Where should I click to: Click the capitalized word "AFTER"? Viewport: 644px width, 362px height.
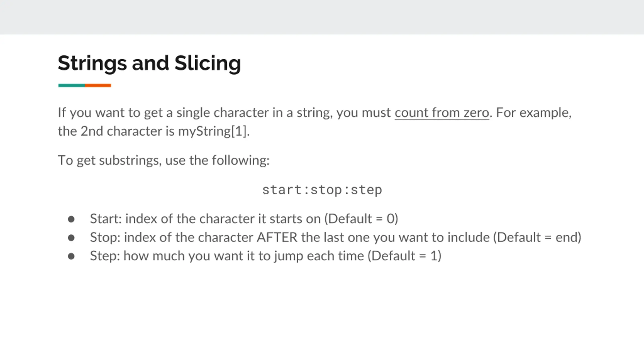click(277, 237)
